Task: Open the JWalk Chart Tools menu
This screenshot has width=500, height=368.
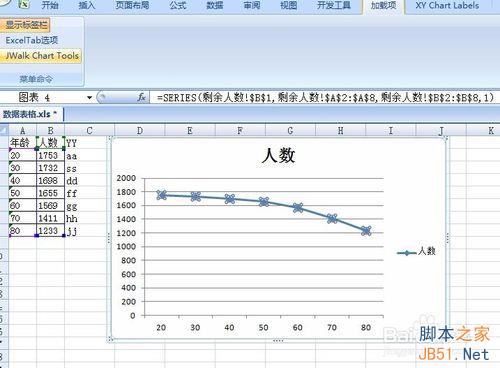Action: pos(41,56)
